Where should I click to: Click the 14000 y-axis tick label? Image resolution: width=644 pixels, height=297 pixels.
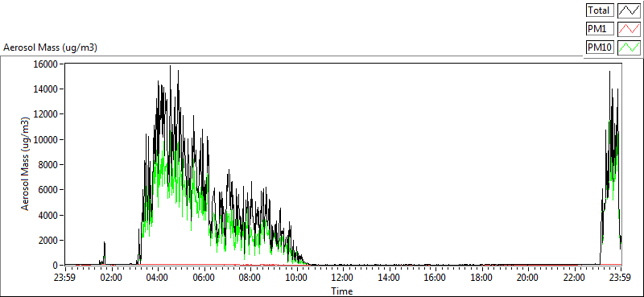click(46, 89)
